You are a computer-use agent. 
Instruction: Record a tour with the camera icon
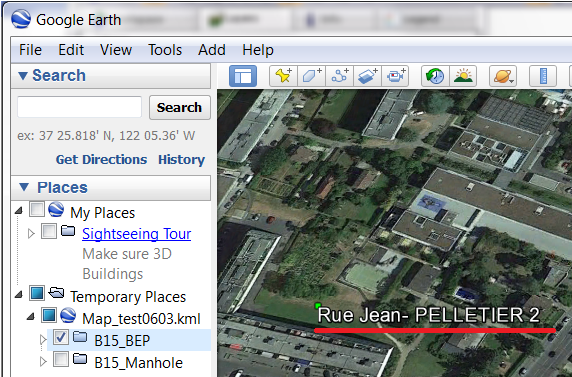(395, 76)
